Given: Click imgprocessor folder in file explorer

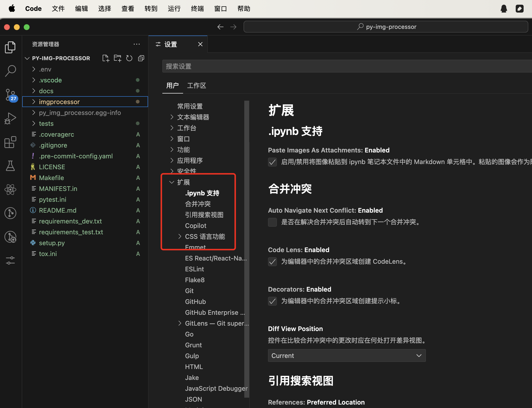Looking at the screenshot, I should click(59, 102).
